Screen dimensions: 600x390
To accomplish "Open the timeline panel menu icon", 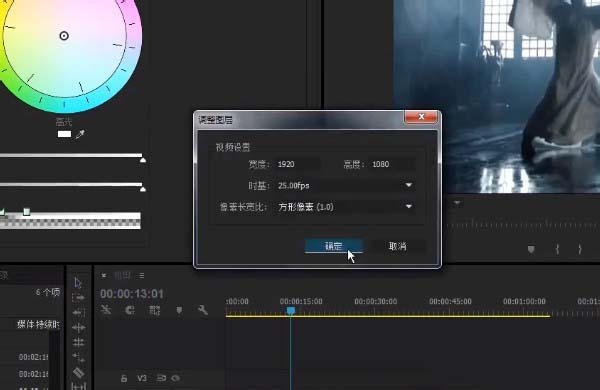I will click(x=142, y=276).
